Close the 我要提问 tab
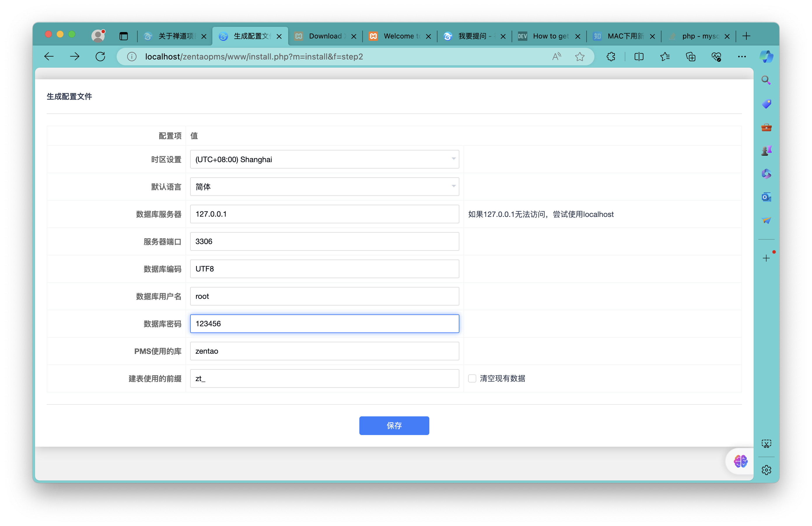The height and width of the screenshot is (526, 812). (503, 36)
